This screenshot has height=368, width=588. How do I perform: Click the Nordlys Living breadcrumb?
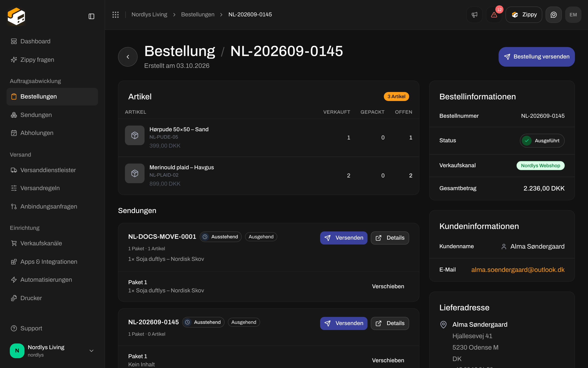point(149,15)
